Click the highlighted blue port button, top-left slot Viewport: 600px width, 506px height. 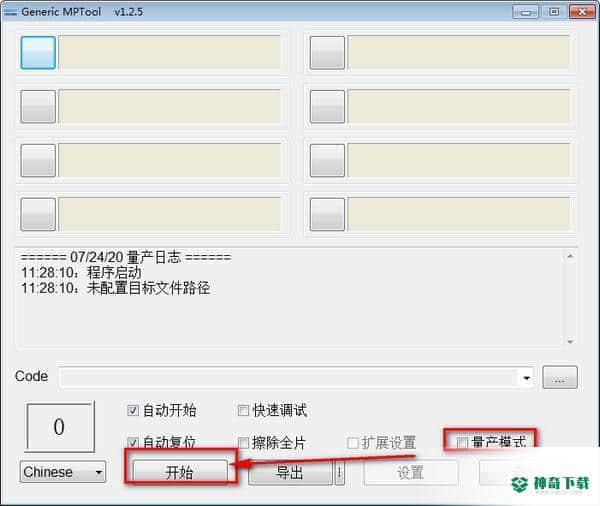tap(38, 52)
